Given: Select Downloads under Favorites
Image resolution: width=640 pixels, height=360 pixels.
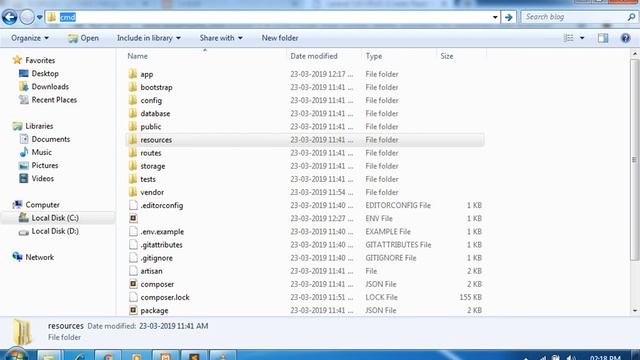Looking at the screenshot, I should (x=50, y=87).
